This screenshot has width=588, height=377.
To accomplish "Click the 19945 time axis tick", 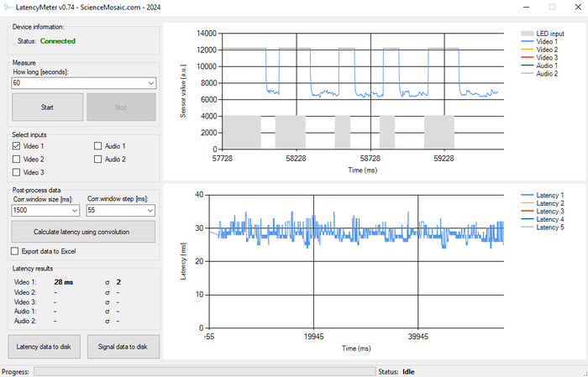I will click(313, 337).
